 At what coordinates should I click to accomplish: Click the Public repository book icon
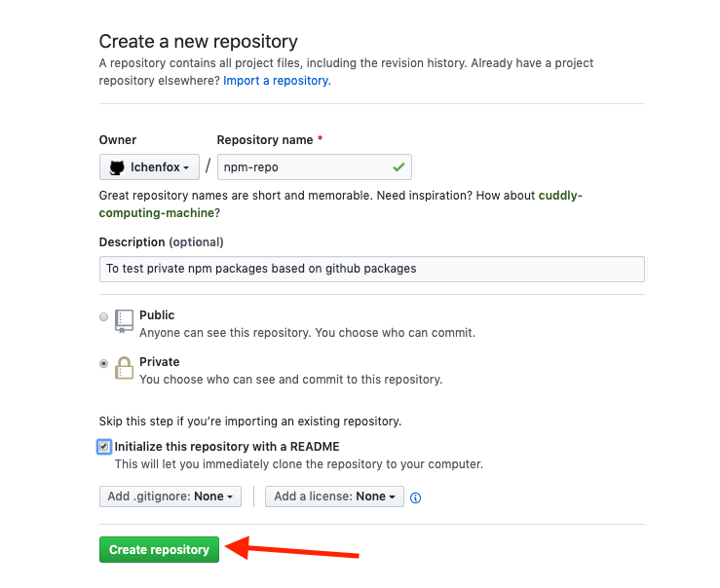[124, 320]
